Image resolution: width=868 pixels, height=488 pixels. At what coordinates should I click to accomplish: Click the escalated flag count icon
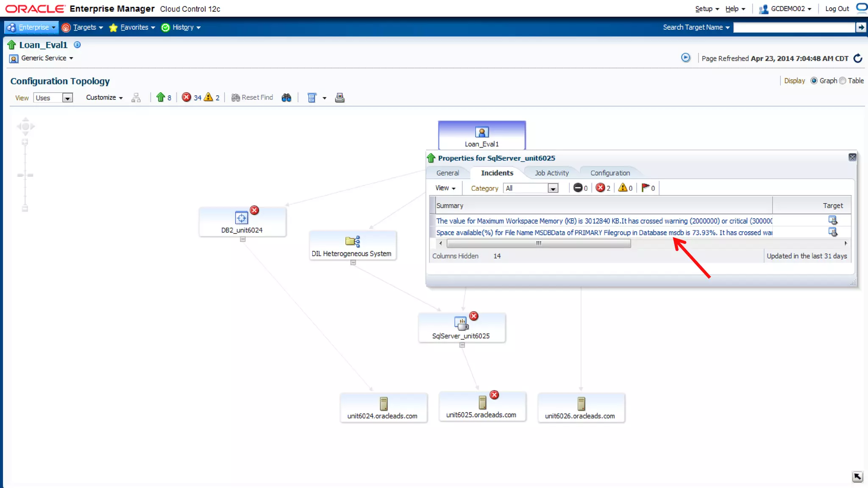tap(645, 187)
